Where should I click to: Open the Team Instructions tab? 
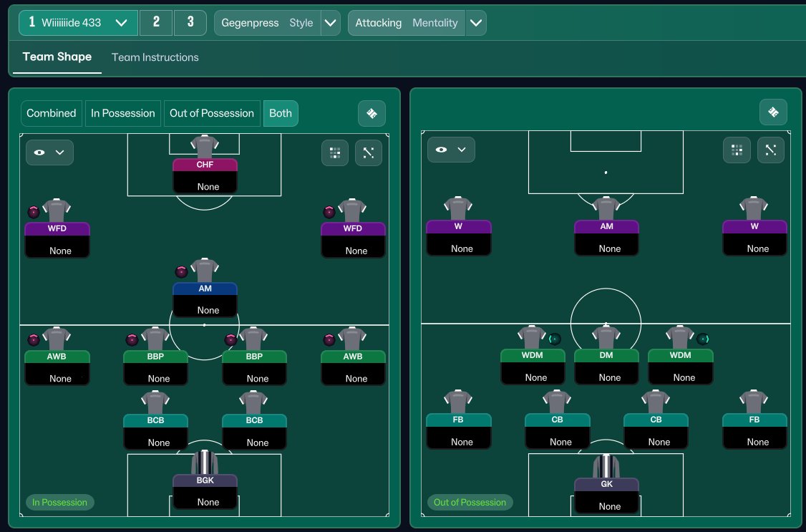(x=155, y=57)
